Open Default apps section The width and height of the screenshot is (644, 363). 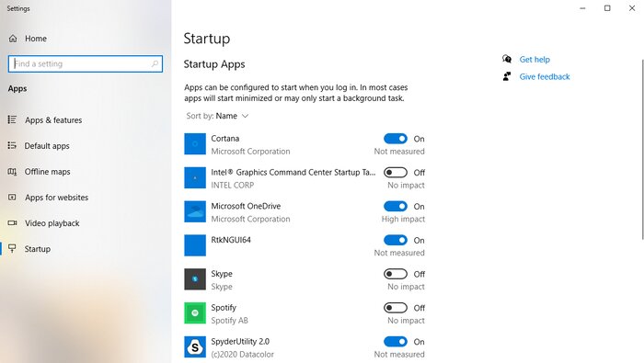[x=47, y=146]
